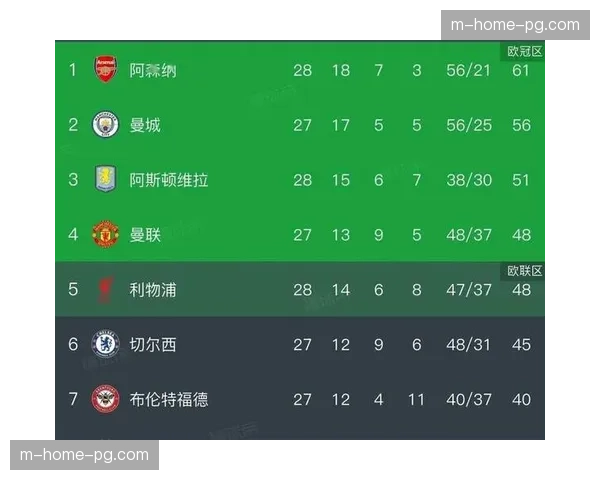
Task: Click the 欧联区 zone tag
Action: tap(525, 271)
